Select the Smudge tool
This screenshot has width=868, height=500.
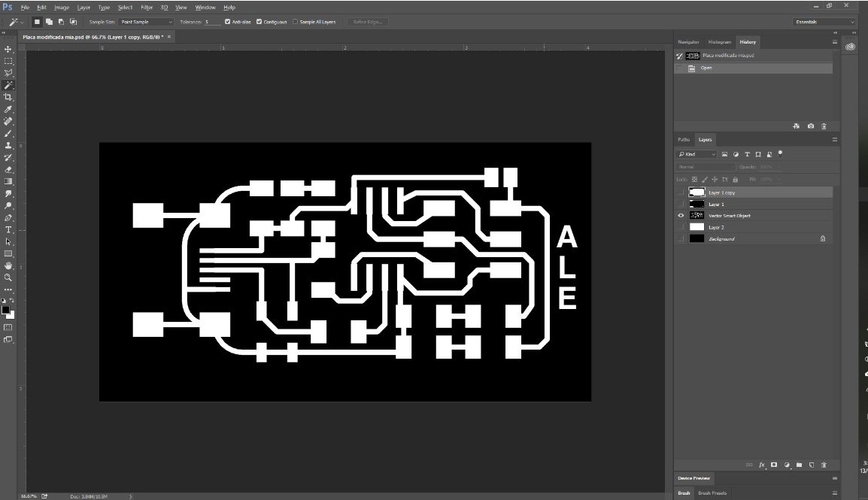(8, 193)
